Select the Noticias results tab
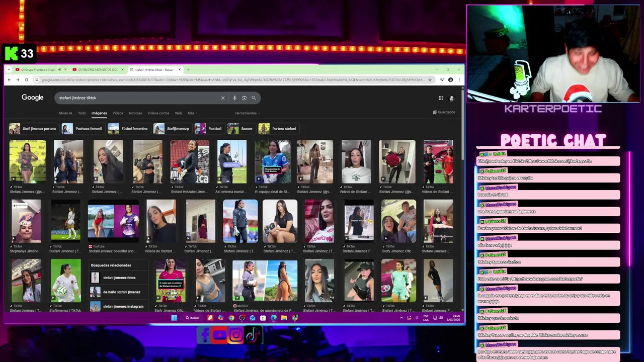 (135, 113)
